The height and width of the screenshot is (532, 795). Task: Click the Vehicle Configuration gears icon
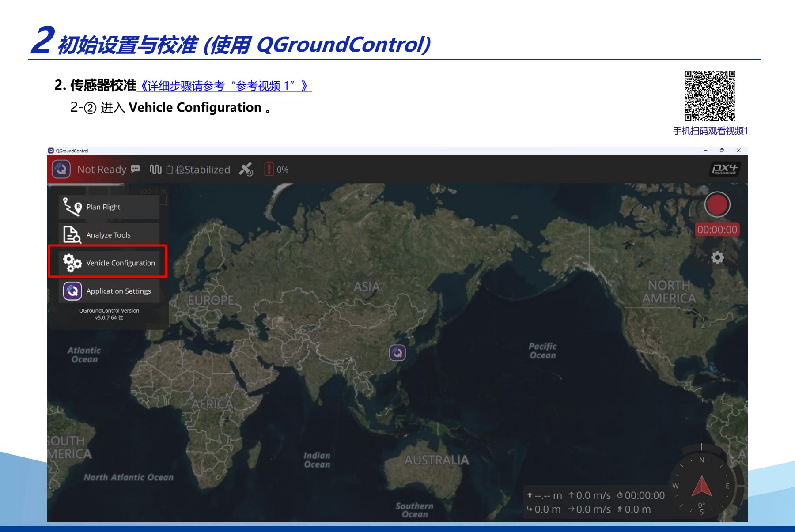(72, 263)
